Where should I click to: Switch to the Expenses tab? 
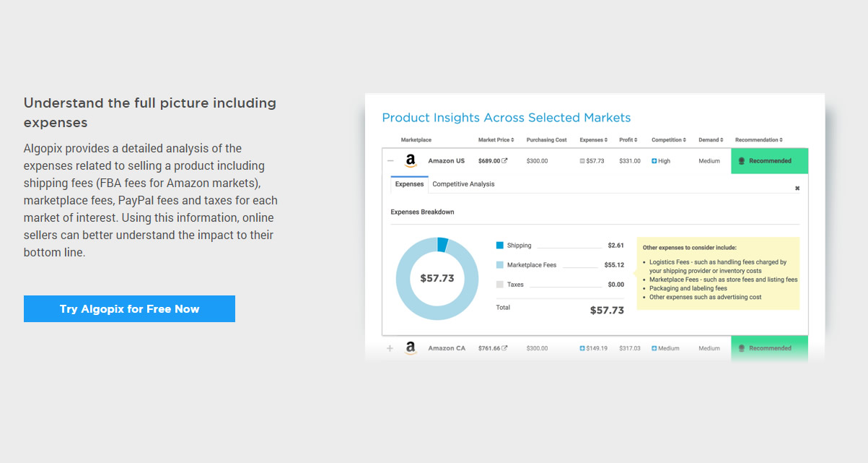410,184
